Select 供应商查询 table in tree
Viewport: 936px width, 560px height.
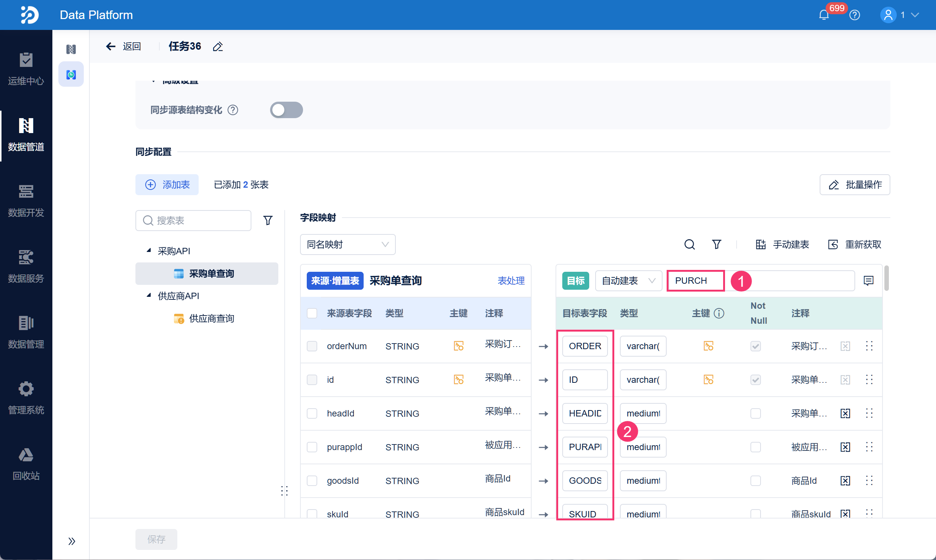(x=211, y=319)
